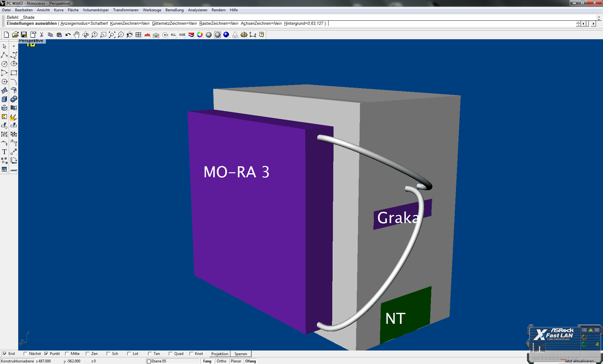Enable the Quad object snap checkbox
This screenshot has width=603, height=364.
tap(171, 354)
